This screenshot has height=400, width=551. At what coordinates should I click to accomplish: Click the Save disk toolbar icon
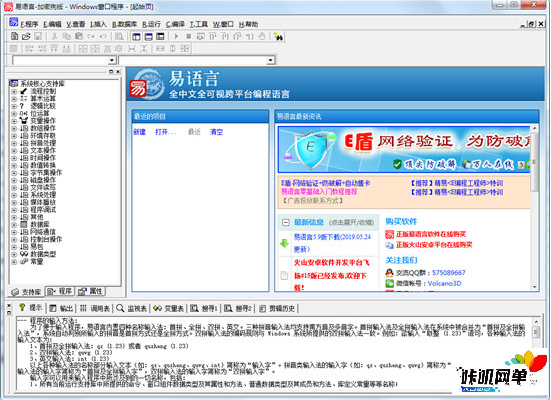pyautogui.click(x=38, y=36)
